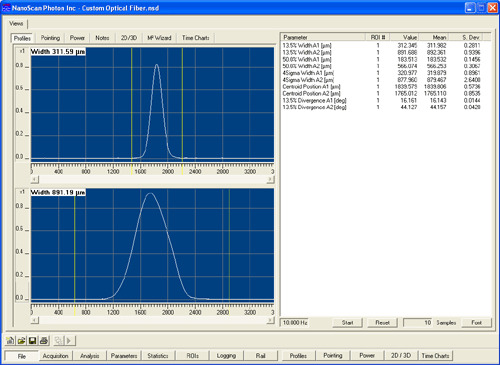Select the 13.5% Width A2 [µm] row
The height and width of the screenshot is (365, 500).
click(382, 52)
